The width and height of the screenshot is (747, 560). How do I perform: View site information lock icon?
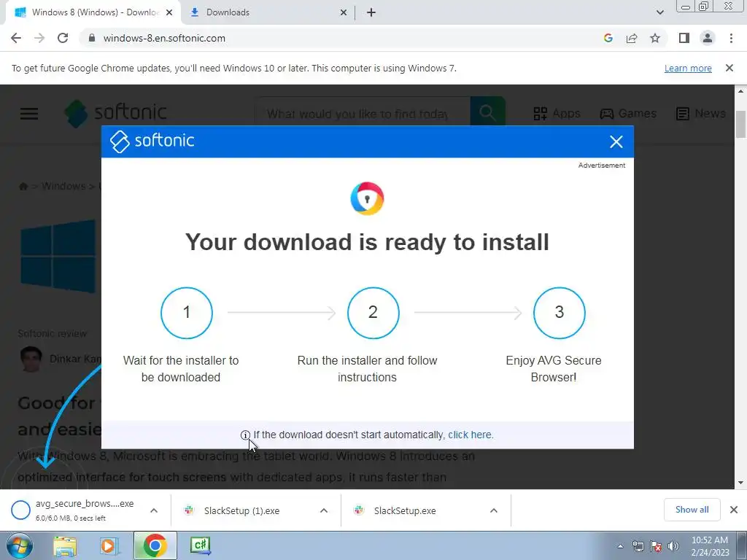[92, 38]
